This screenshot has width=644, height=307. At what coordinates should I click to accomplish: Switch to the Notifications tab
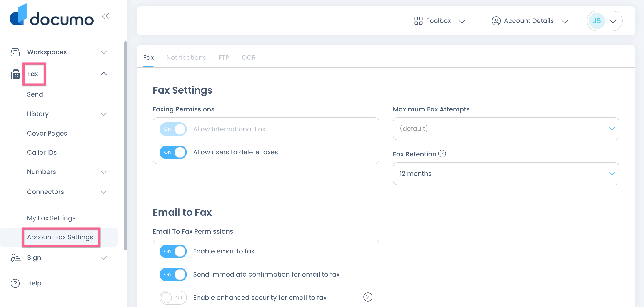tap(186, 58)
